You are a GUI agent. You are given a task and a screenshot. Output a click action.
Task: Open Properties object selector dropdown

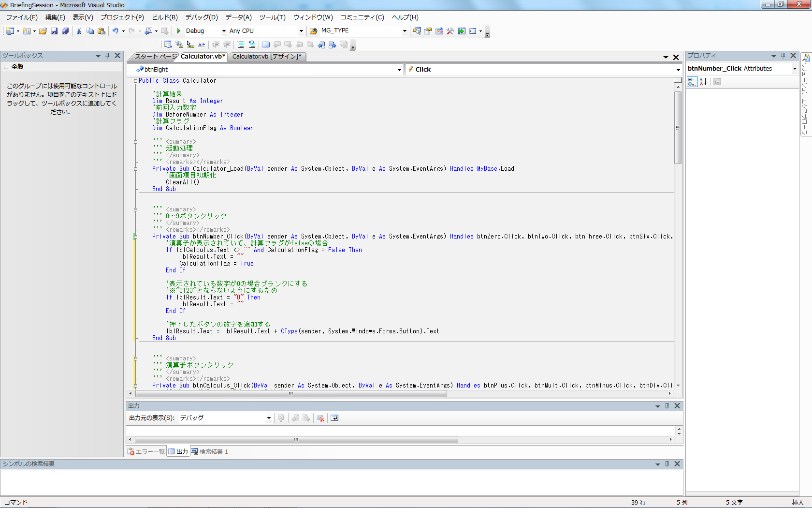click(x=794, y=69)
